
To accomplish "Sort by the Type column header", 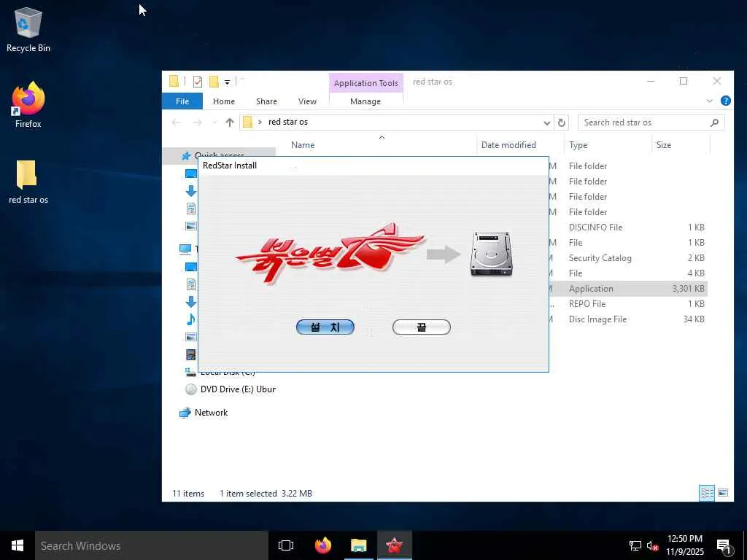I will click(x=578, y=145).
